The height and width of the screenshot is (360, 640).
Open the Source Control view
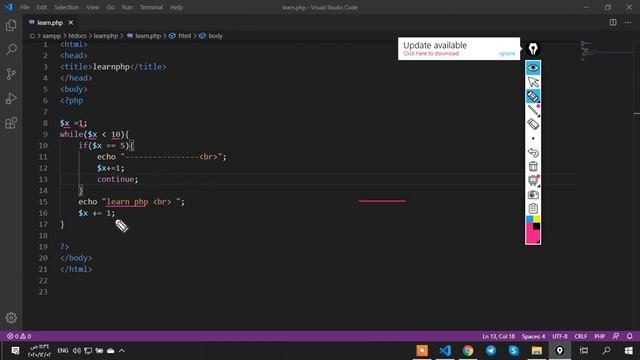tap(11, 74)
